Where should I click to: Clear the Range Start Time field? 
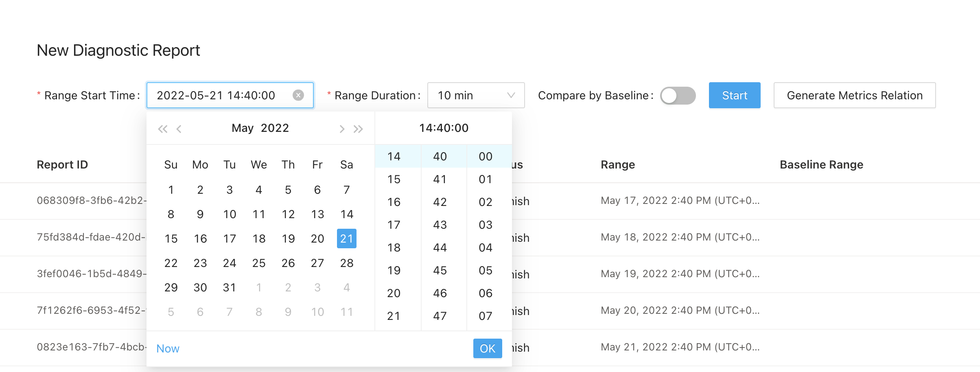click(x=298, y=95)
